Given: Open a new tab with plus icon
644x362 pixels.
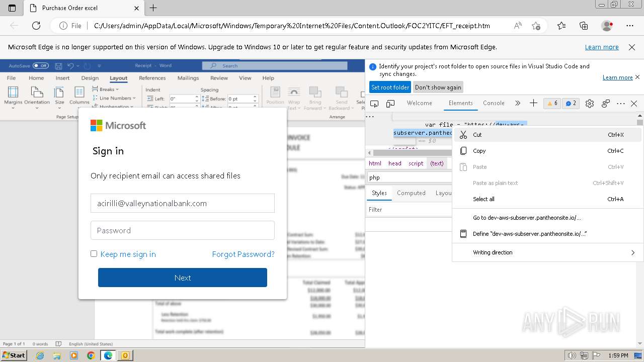Looking at the screenshot, I should point(153,8).
